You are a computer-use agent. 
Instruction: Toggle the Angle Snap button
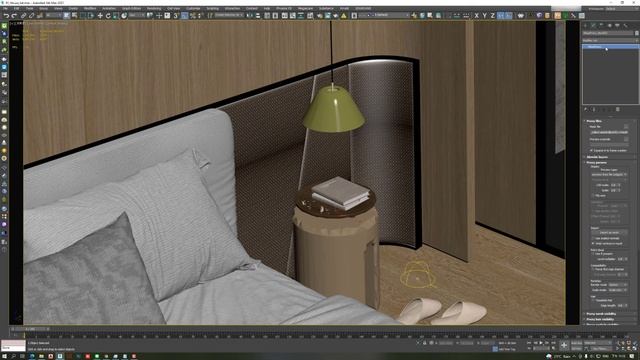[x=184, y=16]
